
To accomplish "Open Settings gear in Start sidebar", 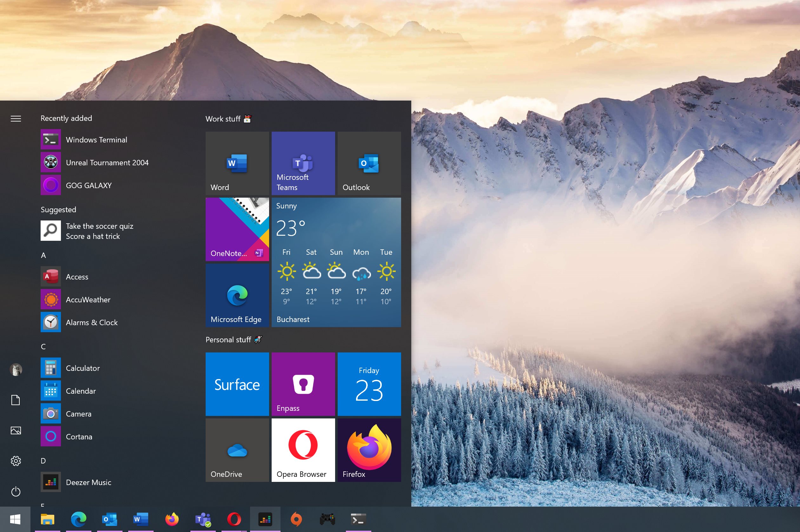I will point(16,461).
